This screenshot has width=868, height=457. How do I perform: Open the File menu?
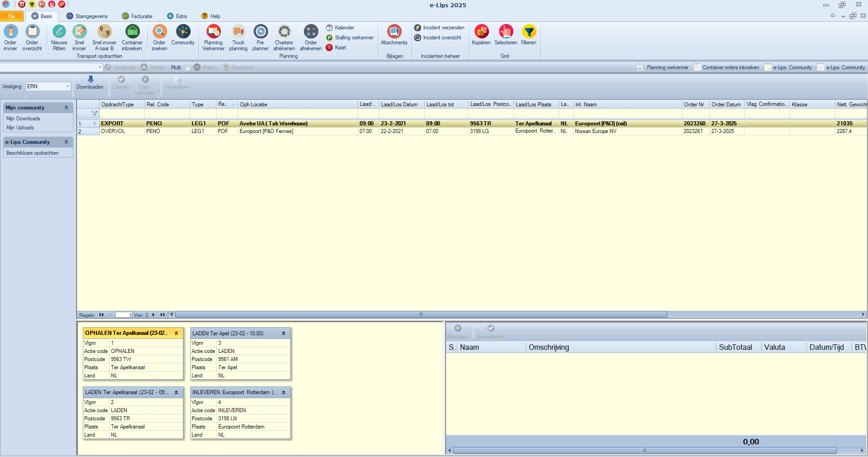pyautogui.click(x=11, y=16)
